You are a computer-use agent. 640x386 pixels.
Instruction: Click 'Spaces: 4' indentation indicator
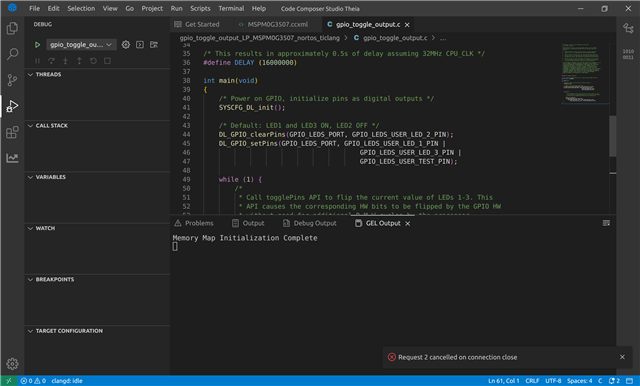point(579,381)
